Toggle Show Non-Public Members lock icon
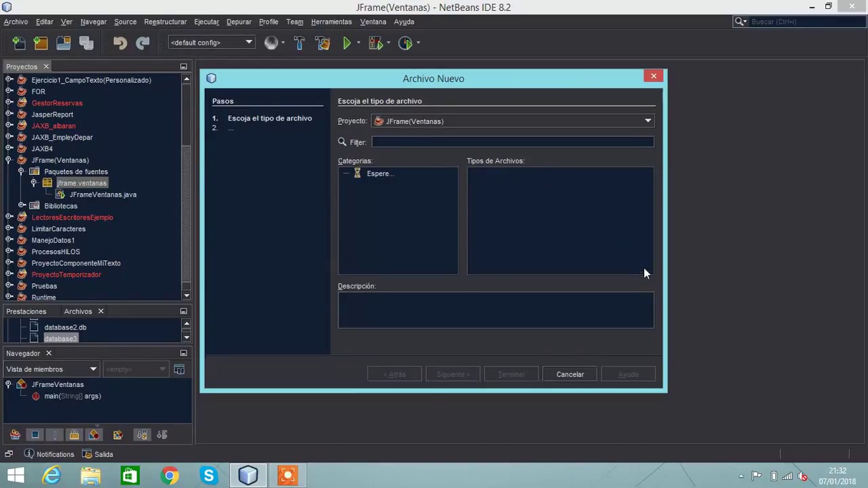 point(74,434)
